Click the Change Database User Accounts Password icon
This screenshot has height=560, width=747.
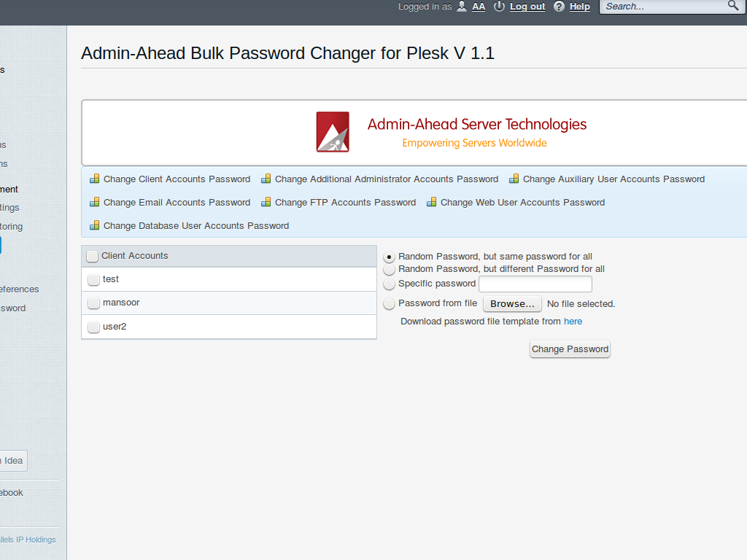tap(95, 225)
